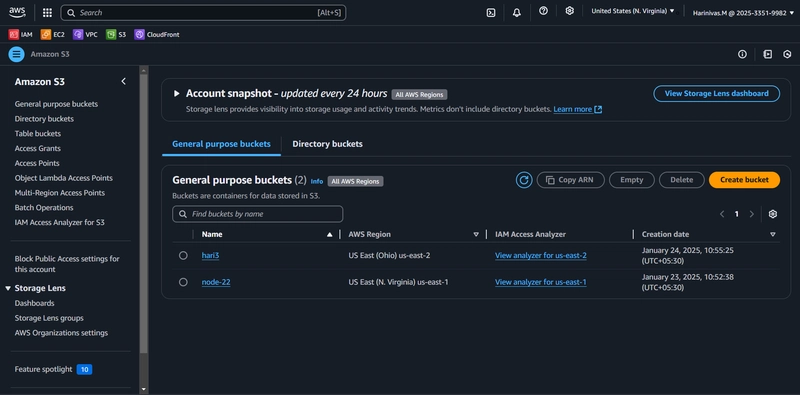Open the AWS services grid menu
800x395 pixels.
pyautogui.click(x=47, y=13)
